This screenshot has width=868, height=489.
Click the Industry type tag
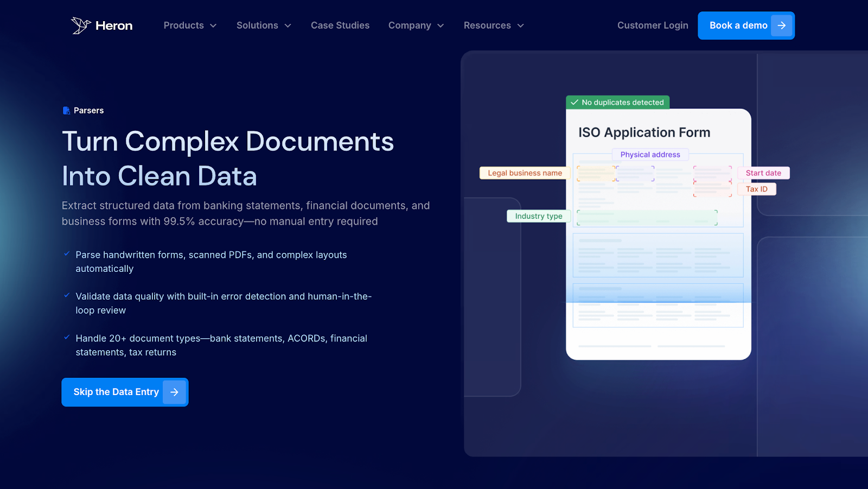(539, 216)
